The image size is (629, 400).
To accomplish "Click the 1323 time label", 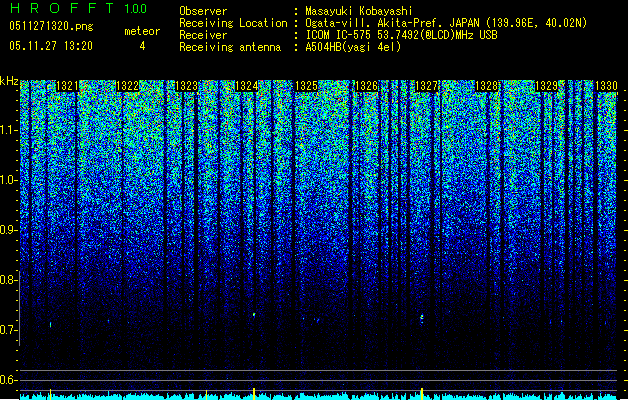I will (x=187, y=86).
